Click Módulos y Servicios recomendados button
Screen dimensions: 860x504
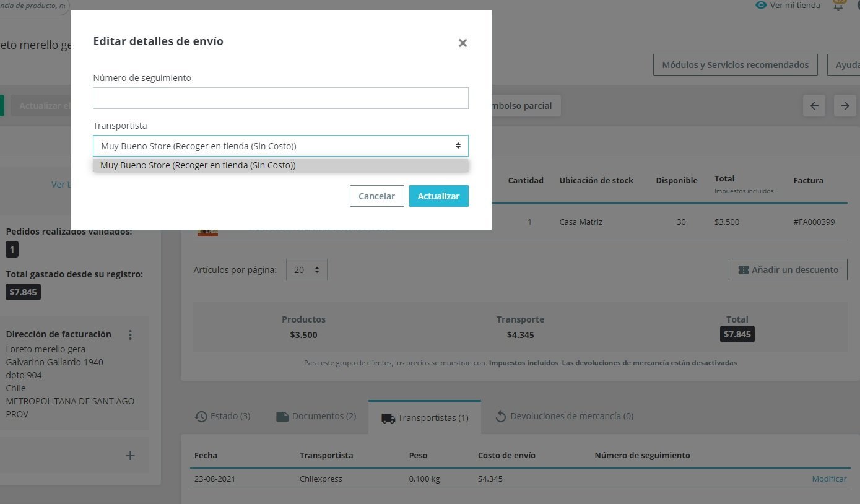click(x=735, y=64)
